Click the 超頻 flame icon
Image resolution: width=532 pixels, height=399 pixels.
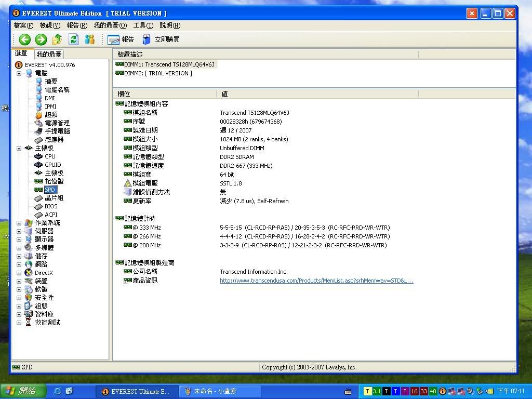[38, 115]
